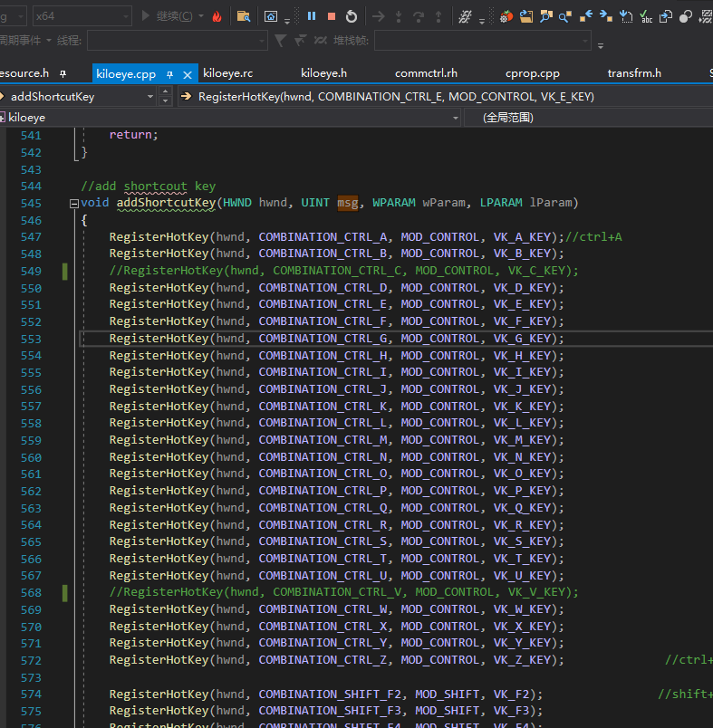The width and height of the screenshot is (713, 728).
Task: Click the thread filter funnel icon
Action: coord(279,41)
